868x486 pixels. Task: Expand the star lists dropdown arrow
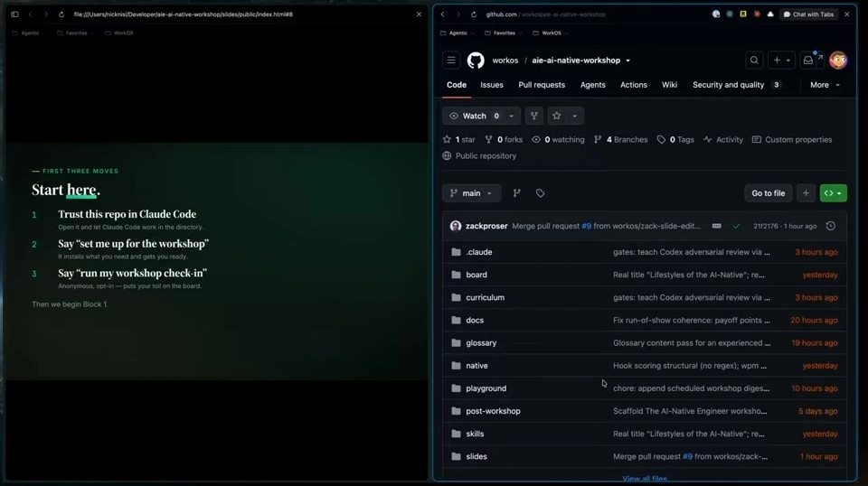[575, 117]
